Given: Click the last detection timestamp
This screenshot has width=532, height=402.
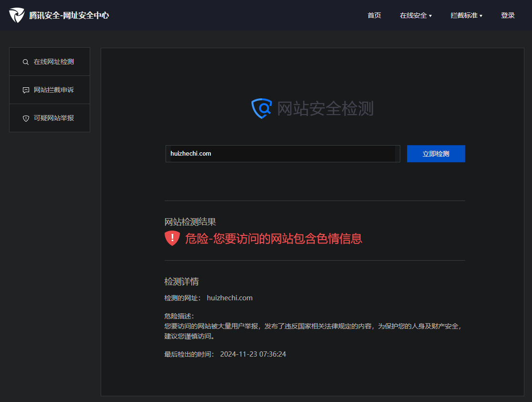Looking at the screenshot, I should click(253, 354).
